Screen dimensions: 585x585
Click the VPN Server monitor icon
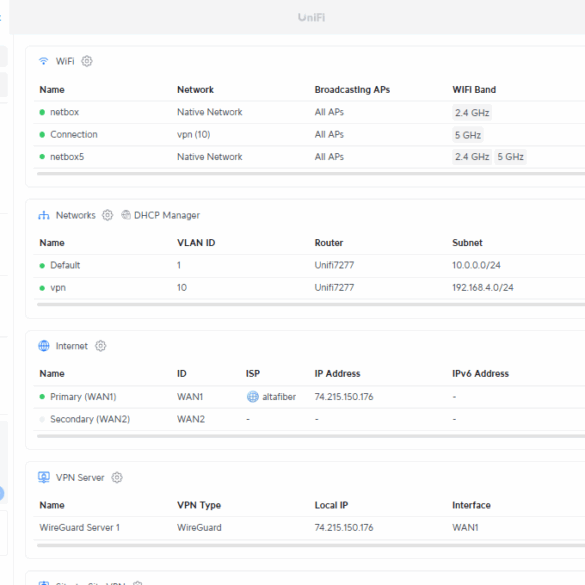tap(44, 477)
